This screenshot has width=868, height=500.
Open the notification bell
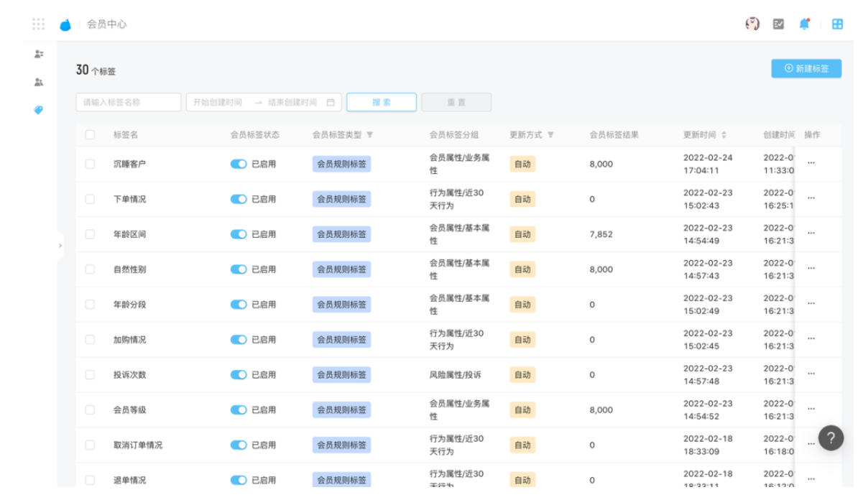coord(804,24)
